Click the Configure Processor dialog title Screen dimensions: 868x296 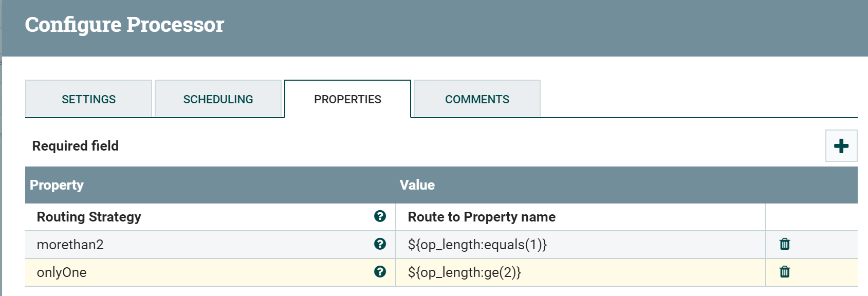tap(124, 25)
